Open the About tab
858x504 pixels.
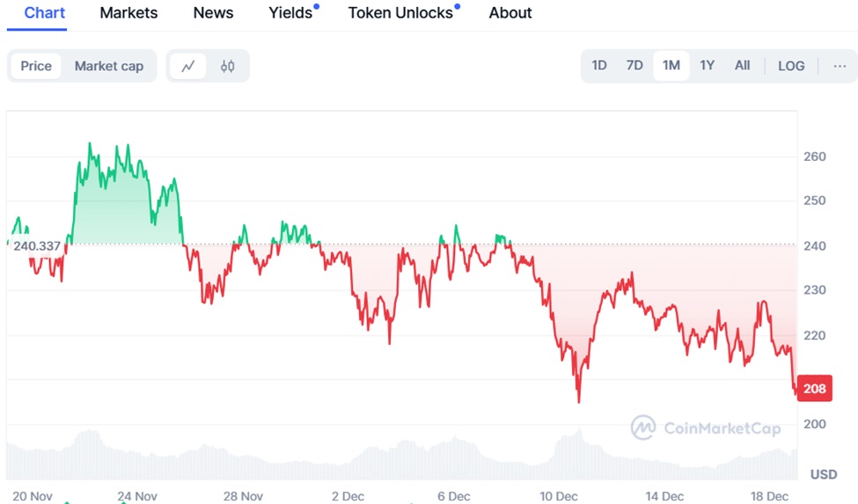pos(510,13)
